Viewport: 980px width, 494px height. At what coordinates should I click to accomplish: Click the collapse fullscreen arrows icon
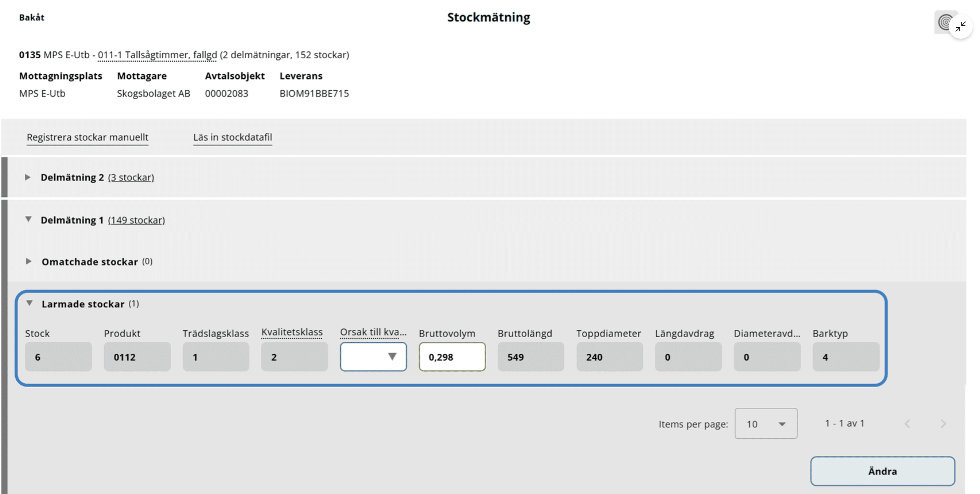pos(960,27)
